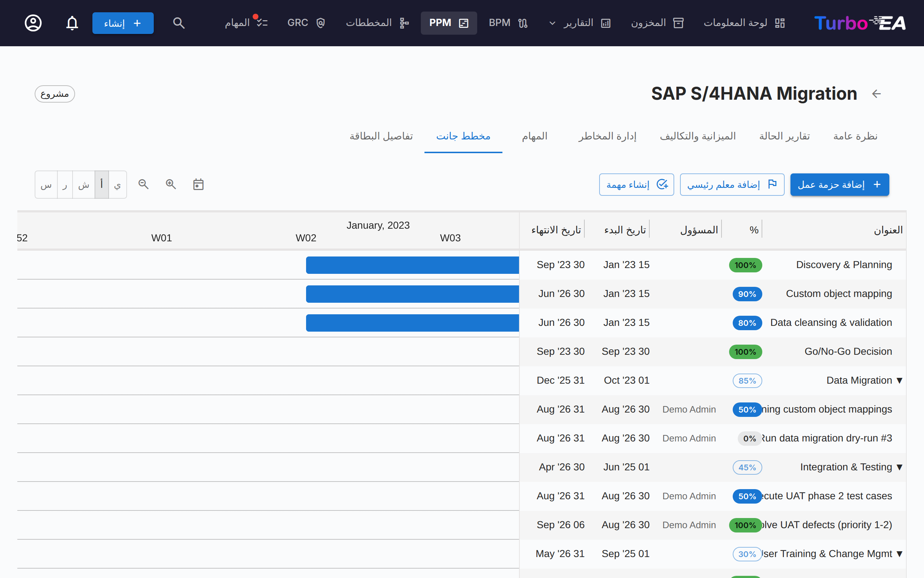Select UAT phase 2 test cases title

pyautogui.click(x=827, y=496)
